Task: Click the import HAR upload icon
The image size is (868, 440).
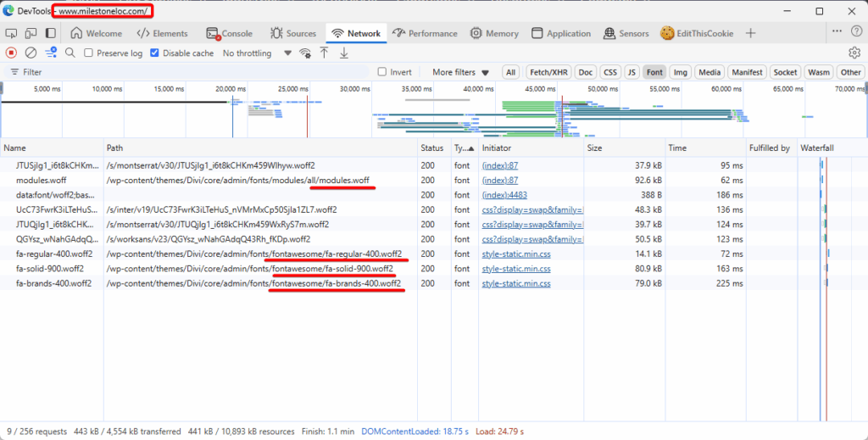Action: pos(325,53)
